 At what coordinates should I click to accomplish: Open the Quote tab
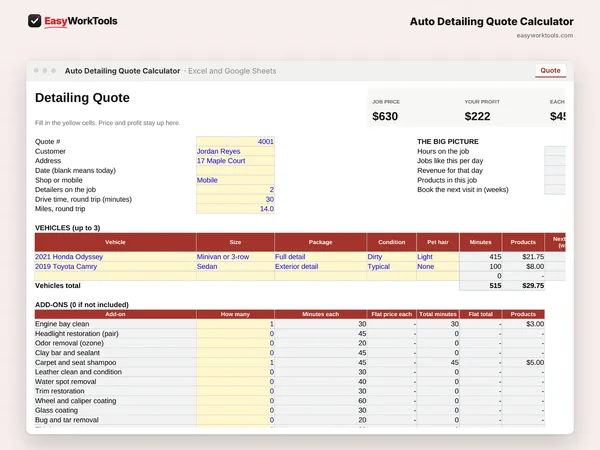pos(550,70)
